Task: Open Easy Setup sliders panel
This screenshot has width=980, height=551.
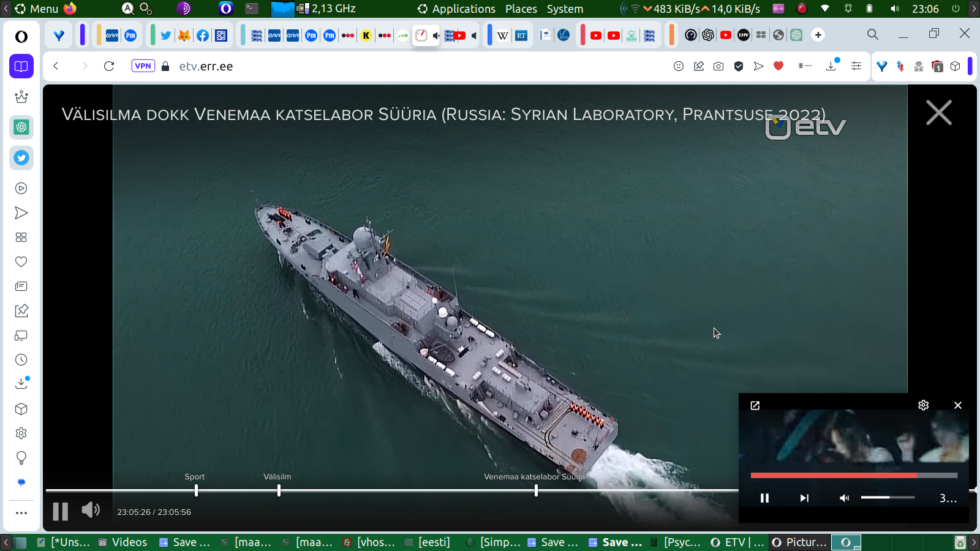Action: click(856, 66)
